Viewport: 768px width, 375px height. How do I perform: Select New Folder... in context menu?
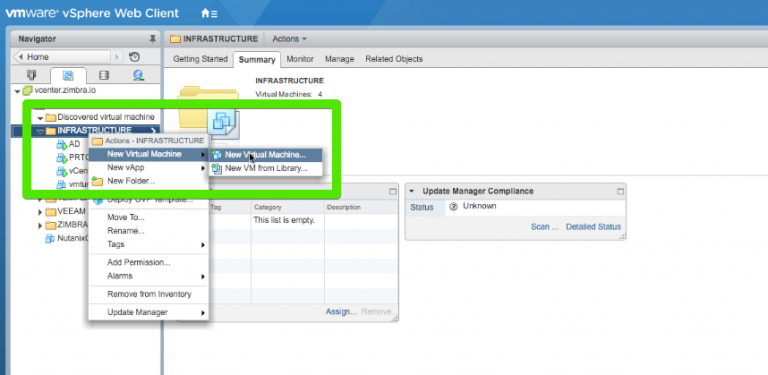pos(149,181)
